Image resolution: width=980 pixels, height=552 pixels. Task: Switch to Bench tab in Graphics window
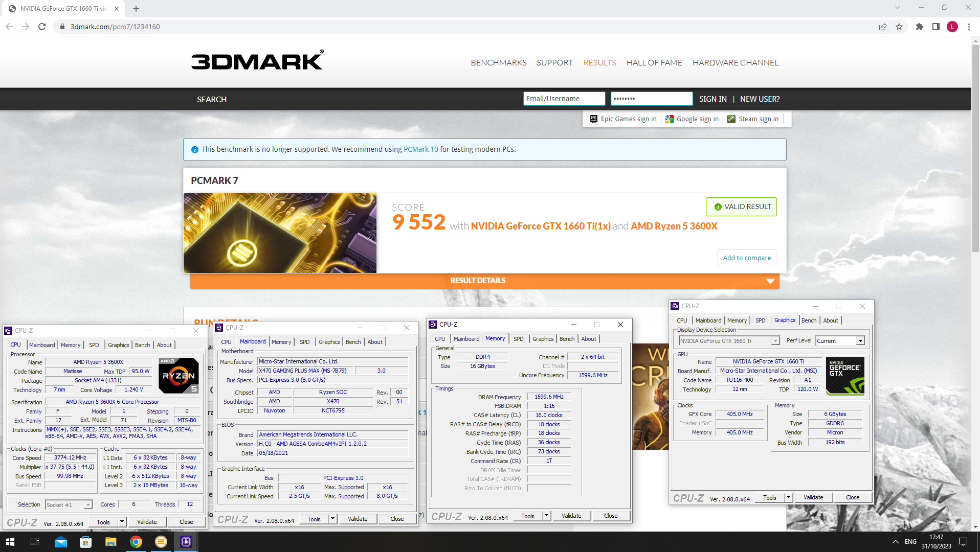809,320
